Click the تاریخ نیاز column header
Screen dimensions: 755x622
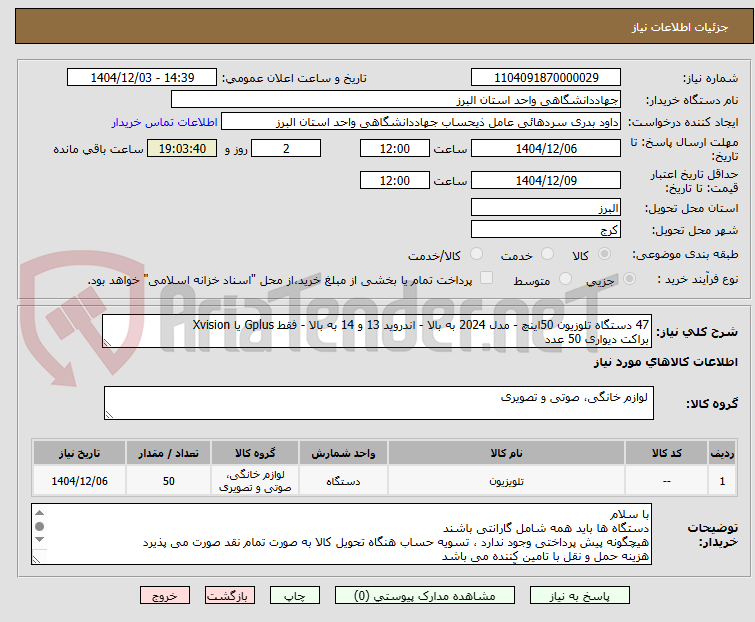[79, 453]
